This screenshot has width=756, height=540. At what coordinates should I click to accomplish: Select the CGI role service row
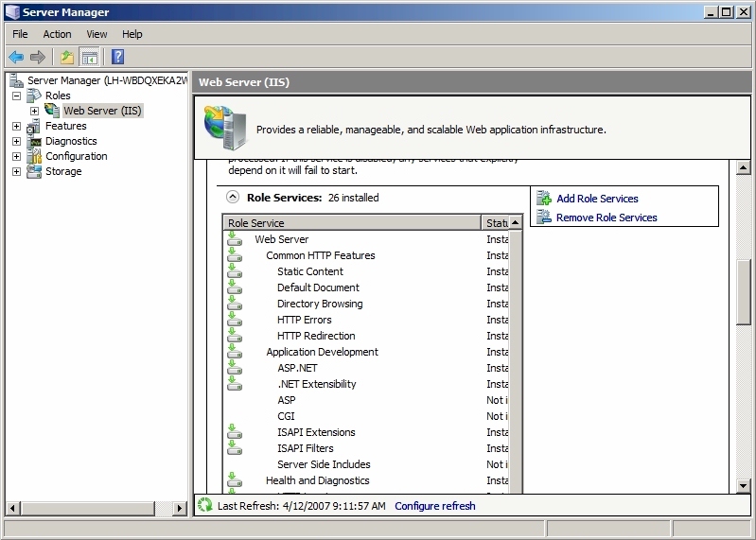[x=366, y=416]
